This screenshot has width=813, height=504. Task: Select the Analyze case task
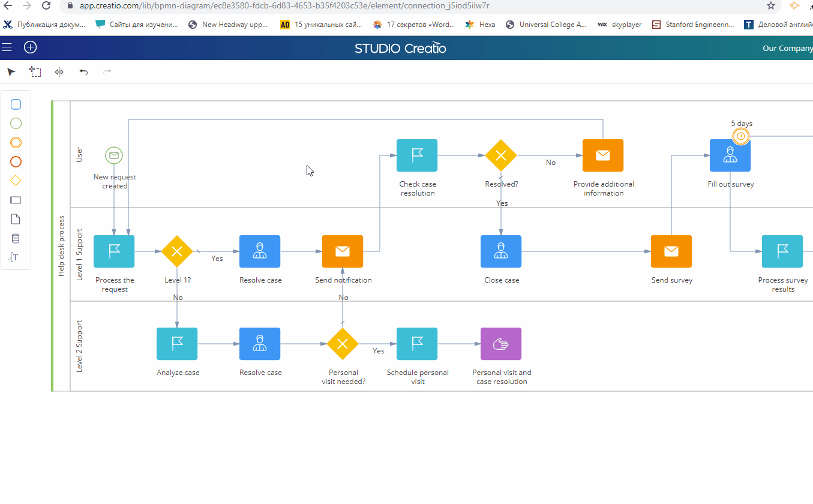click(x=177, y=344)
